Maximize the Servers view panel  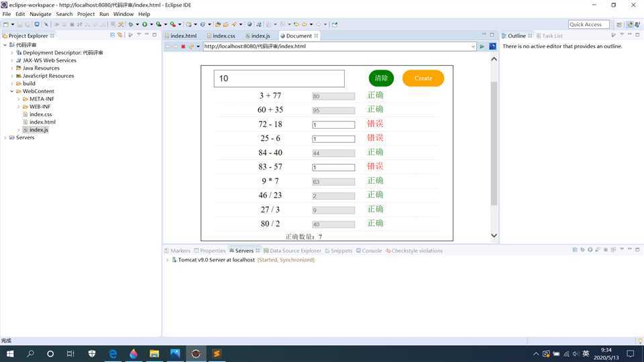[x=637, y=249]
